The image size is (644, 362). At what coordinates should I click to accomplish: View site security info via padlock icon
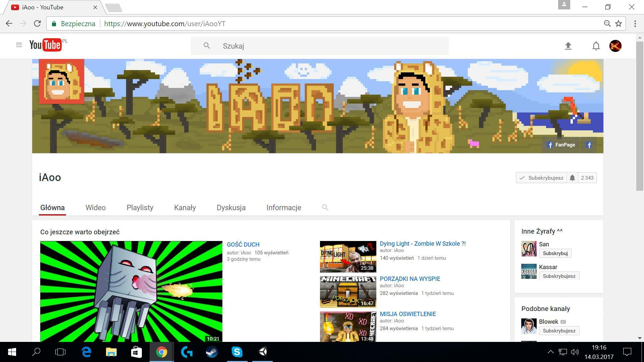53,23
